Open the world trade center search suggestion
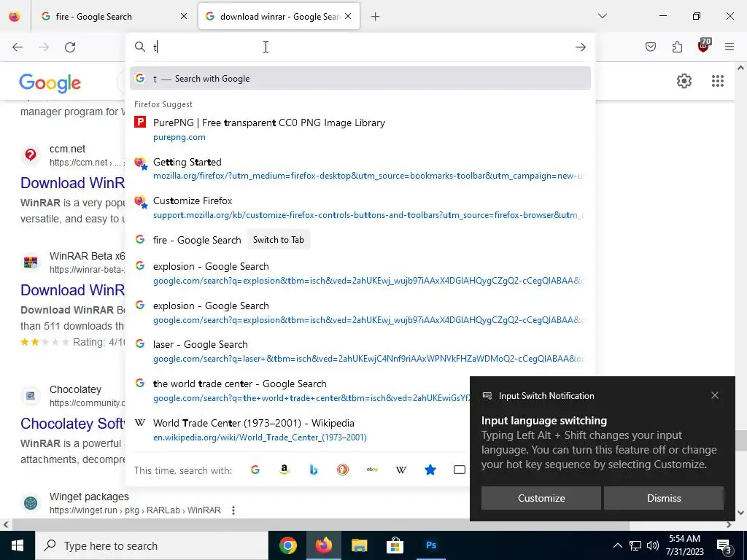 pyautogui.click(x=300, y=391)
